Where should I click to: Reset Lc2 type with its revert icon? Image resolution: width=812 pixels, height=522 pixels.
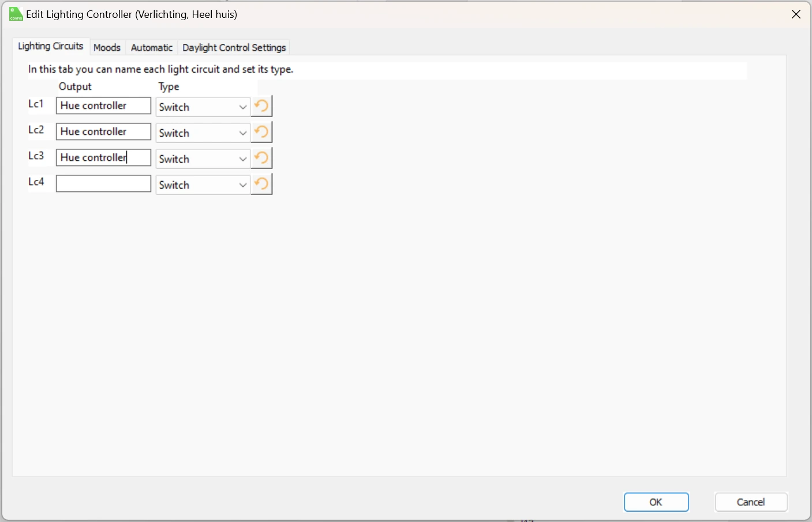(261, 132)
